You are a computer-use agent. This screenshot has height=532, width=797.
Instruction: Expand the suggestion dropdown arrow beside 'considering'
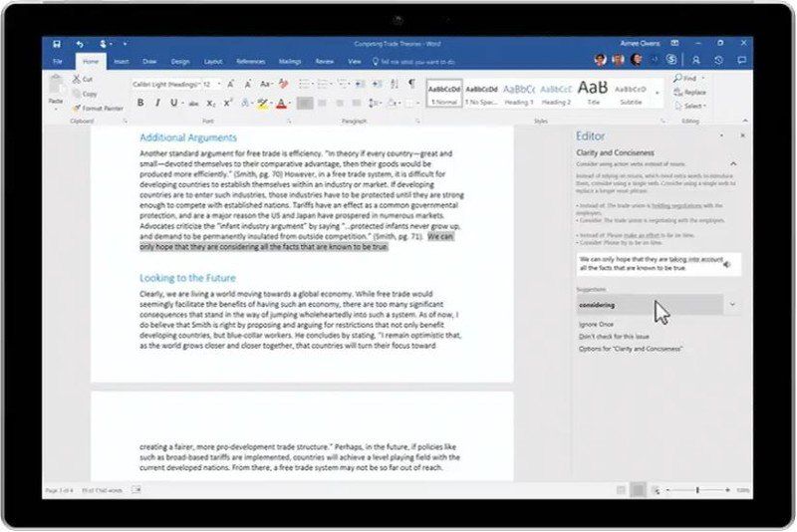(732, 305)
